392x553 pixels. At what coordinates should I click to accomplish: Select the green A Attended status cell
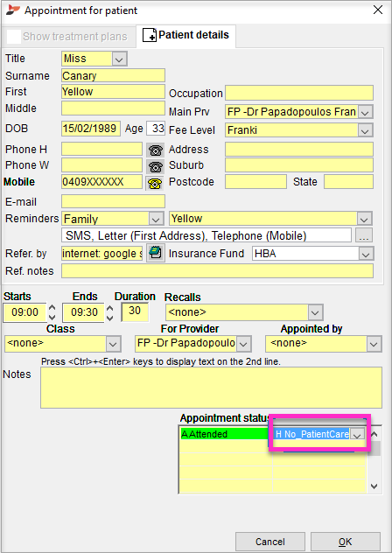click(226, 434)
